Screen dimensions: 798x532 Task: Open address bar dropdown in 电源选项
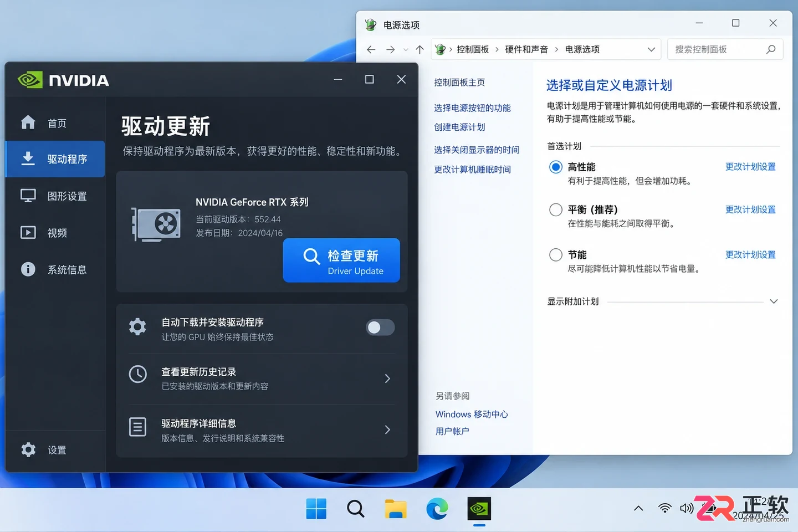[651, 49]
